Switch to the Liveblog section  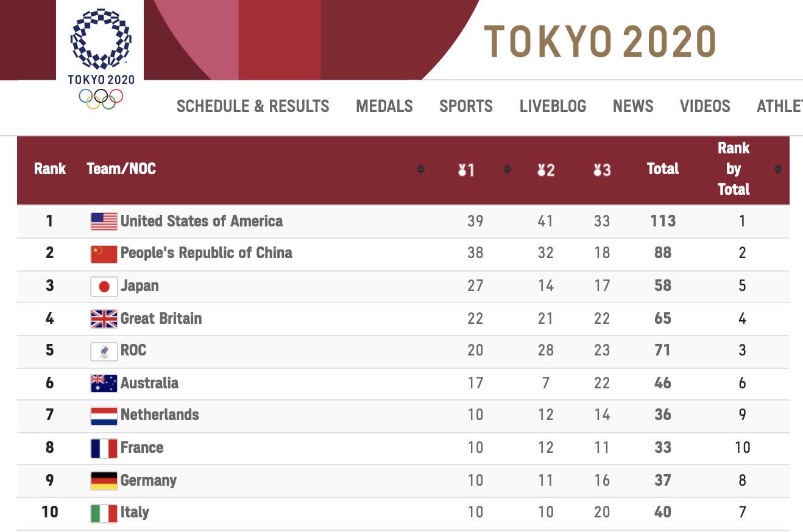[553, 107]
